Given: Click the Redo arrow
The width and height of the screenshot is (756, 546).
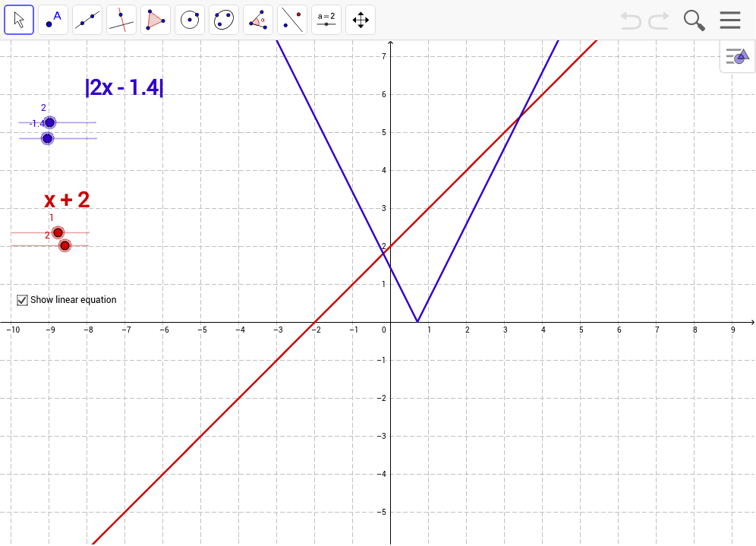Looking at the screenshot, I should [x=659, y=21].
